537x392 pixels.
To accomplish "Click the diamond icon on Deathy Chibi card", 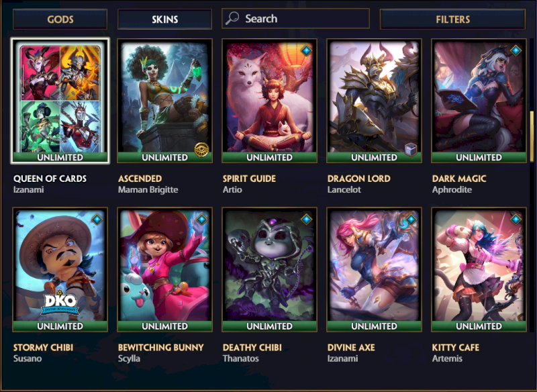I will [306, 219].
